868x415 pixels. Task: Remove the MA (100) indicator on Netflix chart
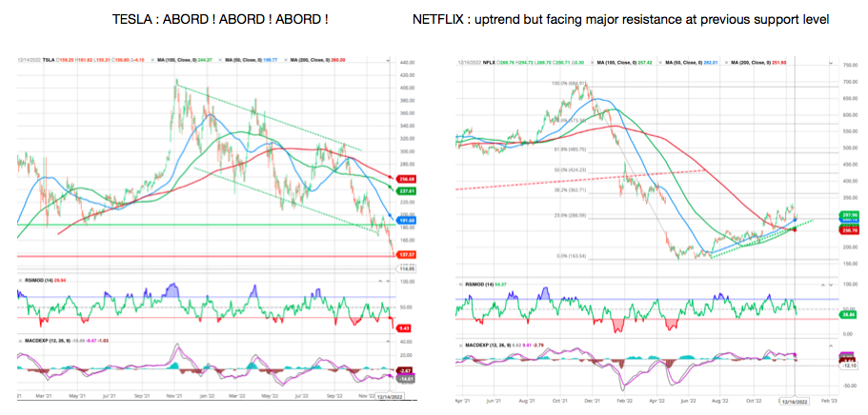point(593,63)
